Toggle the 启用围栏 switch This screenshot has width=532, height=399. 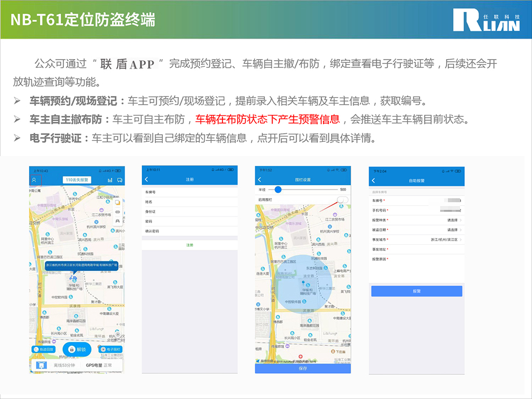coord(342,200)
